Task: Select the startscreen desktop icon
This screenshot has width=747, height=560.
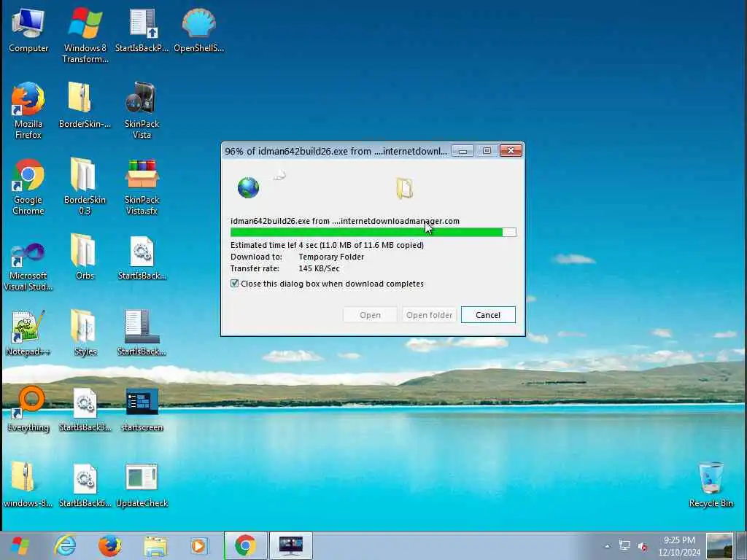Action: point(142,410)
